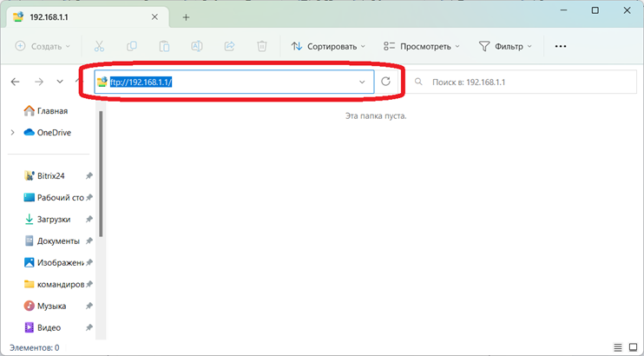Click the Rename icon in toolbar
The width and height of the screenshot is (644, 356).
(x=197, y=46)
